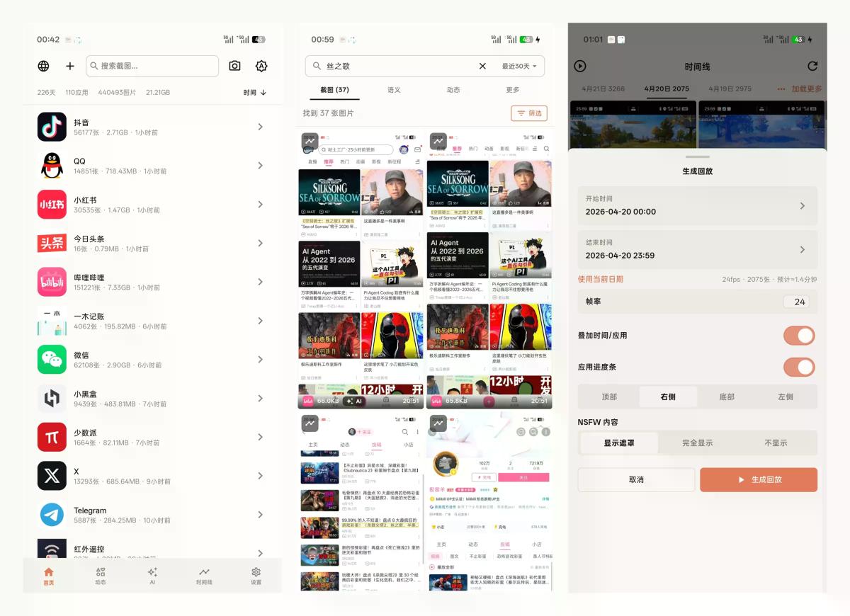The height and width of the screenshot is (616, 850).
Task: Clear the 丝之歌 search text with X
Action: (482, 66)
